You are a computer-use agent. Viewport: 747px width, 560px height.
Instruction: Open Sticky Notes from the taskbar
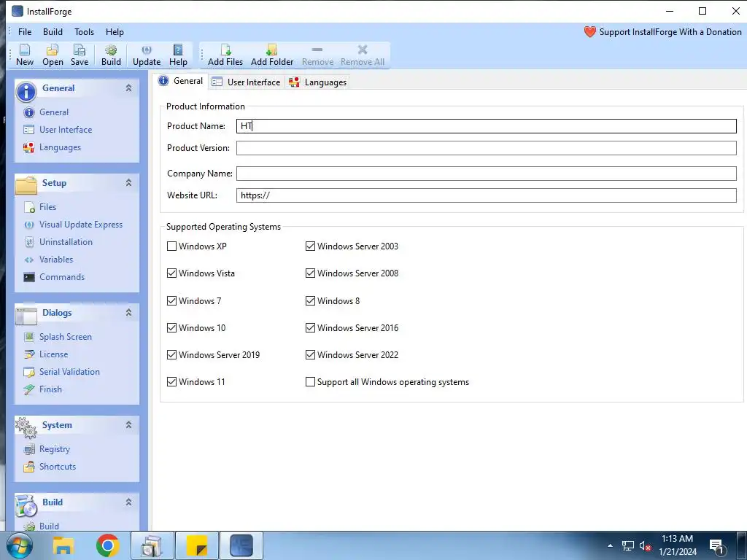click(197, 545)
